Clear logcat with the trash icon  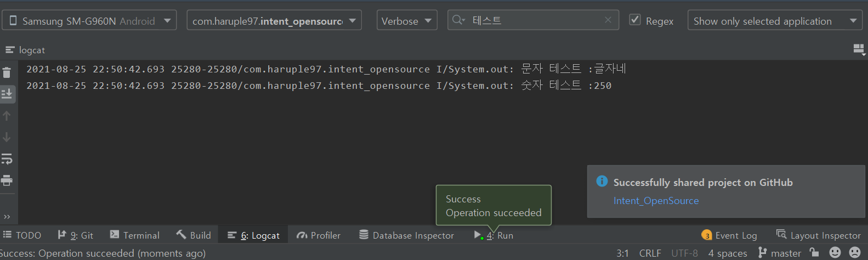tap(7, 72)
